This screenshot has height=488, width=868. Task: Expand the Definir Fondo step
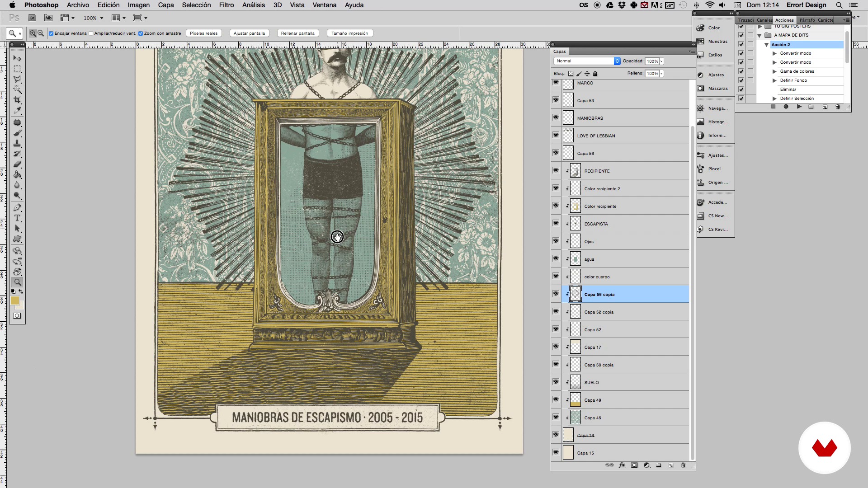coord(774,80)
